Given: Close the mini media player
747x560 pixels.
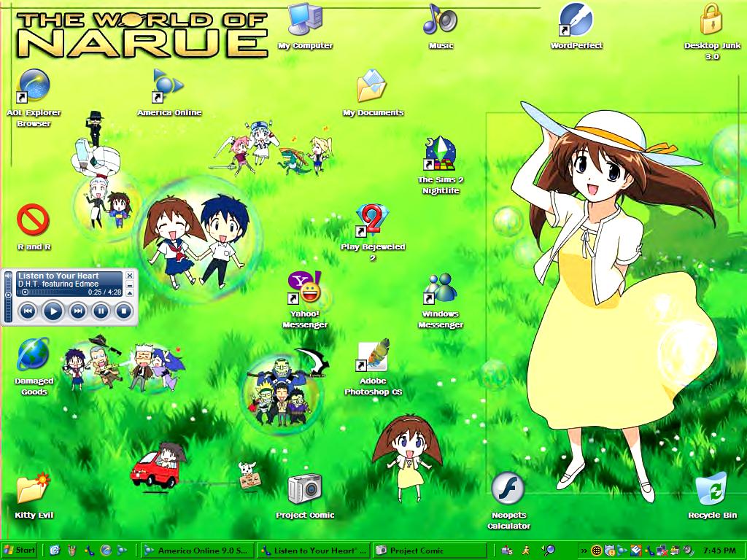Looking at the screenshot, I should pos(130,276).
